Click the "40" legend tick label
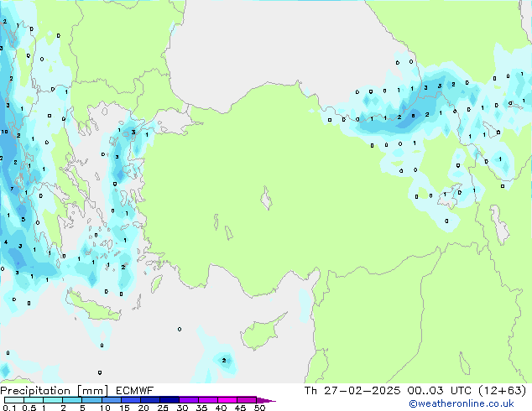Viewport: 532px width, 411px height. 221,408
